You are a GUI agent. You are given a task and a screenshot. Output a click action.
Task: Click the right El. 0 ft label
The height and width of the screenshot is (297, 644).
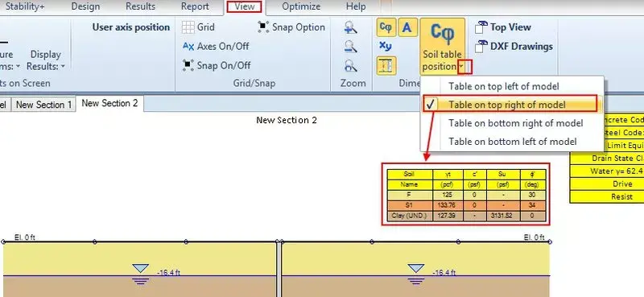pyautogui.click(x=535, y=237)
